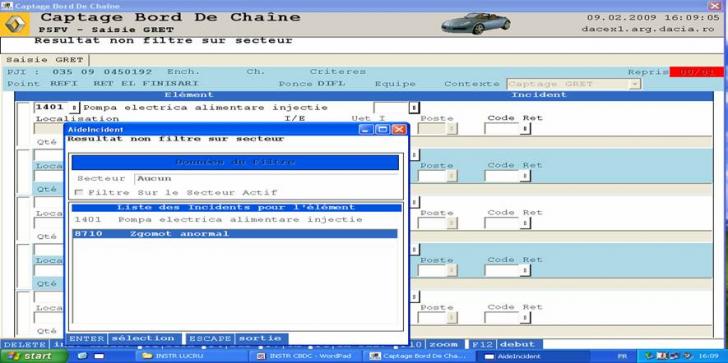Toggle the second element row selector box

(24, 172)
